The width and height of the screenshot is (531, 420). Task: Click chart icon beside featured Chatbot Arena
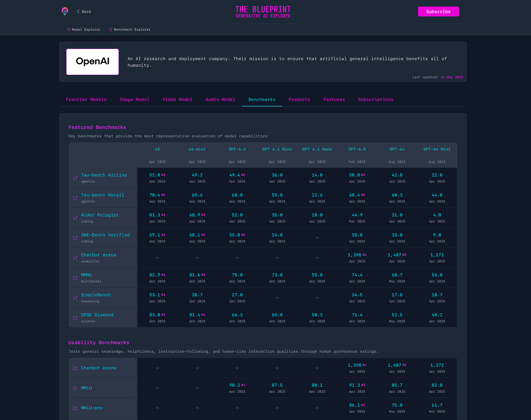(75, 258)
